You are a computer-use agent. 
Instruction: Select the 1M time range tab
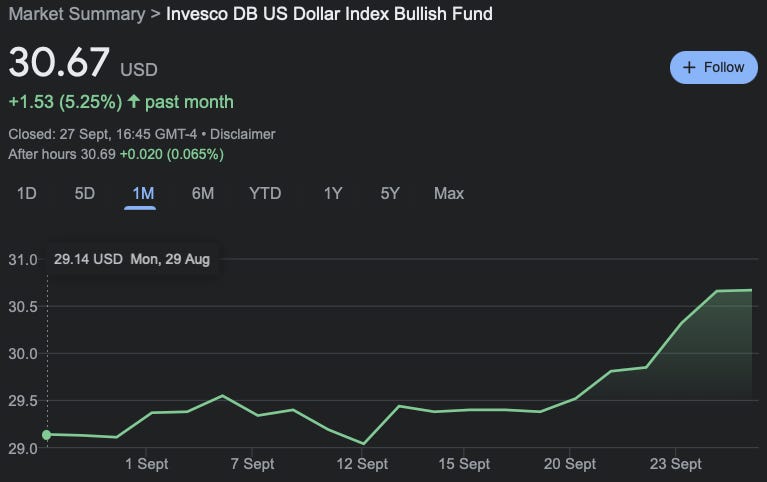pos(143,193)
